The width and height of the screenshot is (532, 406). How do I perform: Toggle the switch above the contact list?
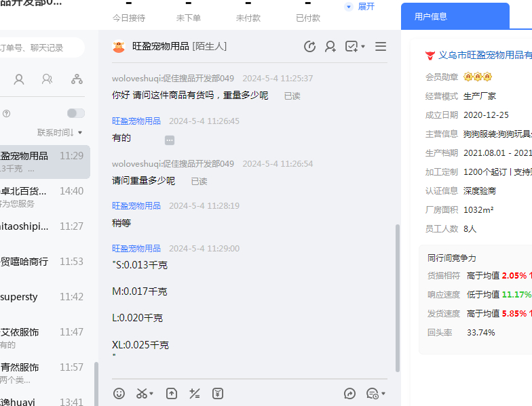coord(76,113)
